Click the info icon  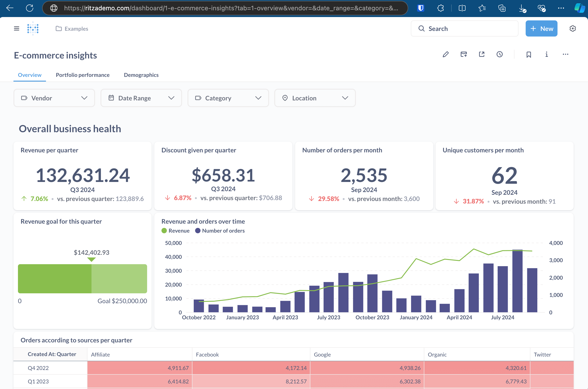click(547, 54)
